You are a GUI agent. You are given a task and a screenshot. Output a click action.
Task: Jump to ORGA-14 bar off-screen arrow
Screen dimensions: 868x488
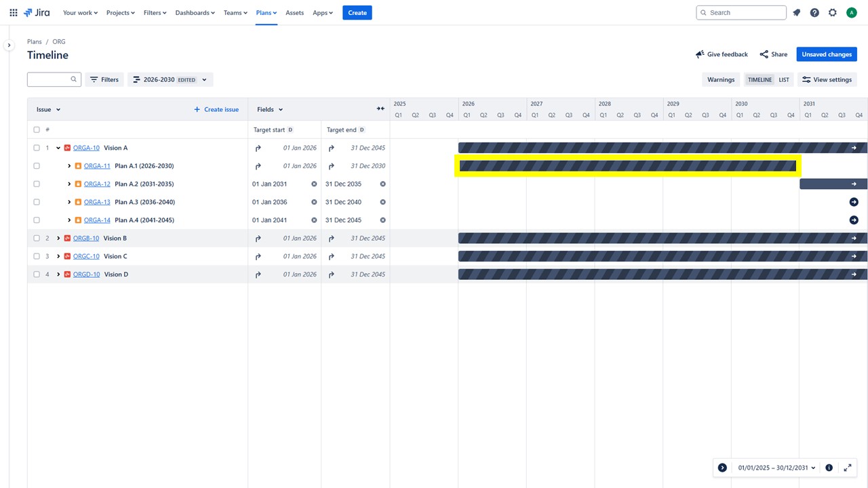point(854,220)
